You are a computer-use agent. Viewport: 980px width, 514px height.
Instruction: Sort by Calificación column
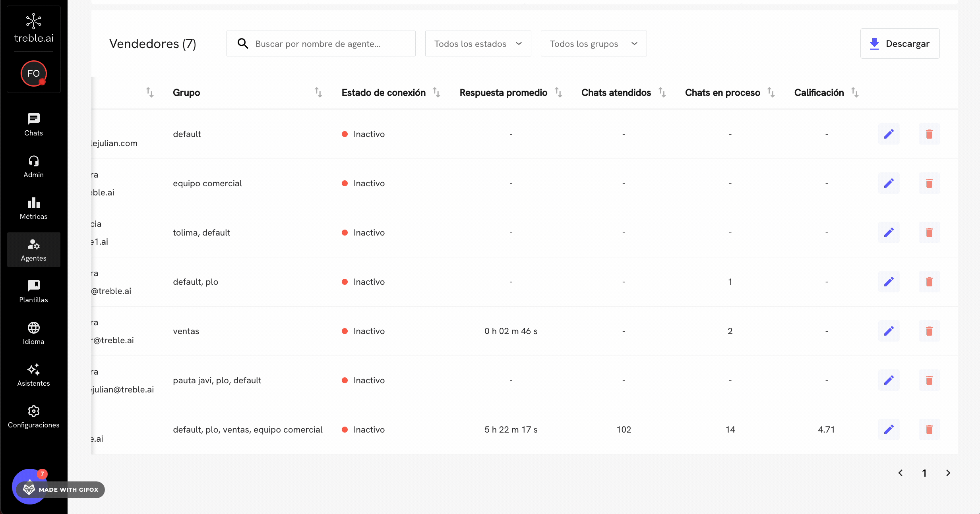(855, 93)
